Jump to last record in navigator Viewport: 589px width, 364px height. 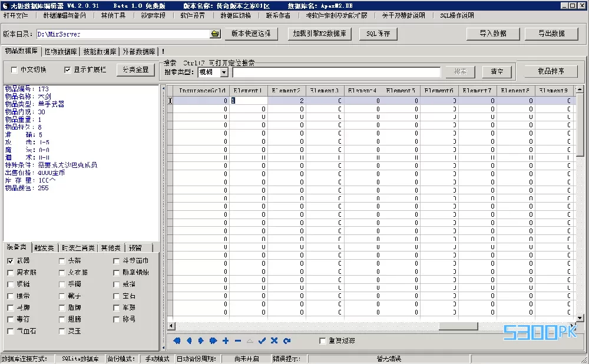tap(213, 340)
